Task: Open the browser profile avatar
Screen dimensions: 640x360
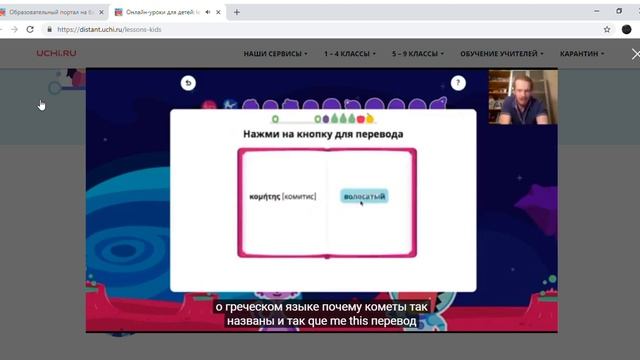Action: [x=627, y=29]
